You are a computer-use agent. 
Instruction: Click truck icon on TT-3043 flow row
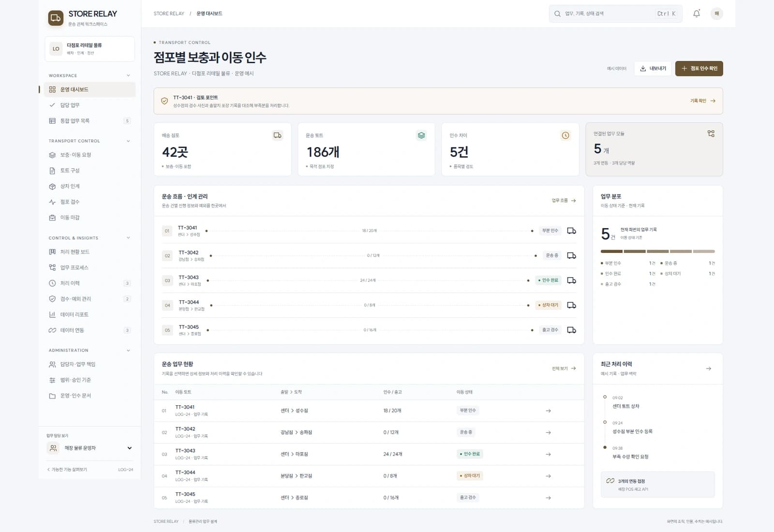571,281
